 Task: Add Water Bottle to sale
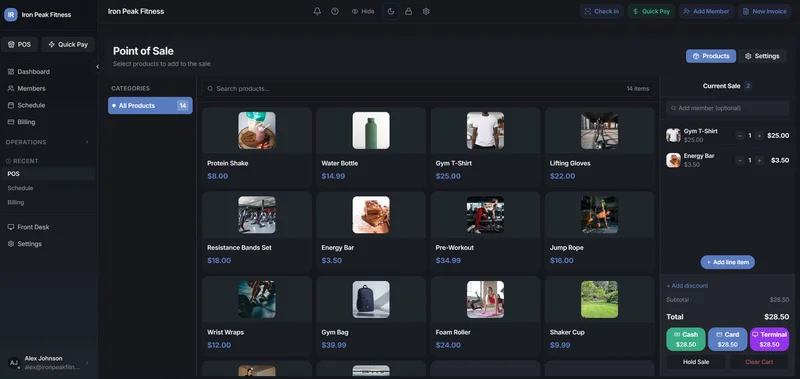coord(371,147)
